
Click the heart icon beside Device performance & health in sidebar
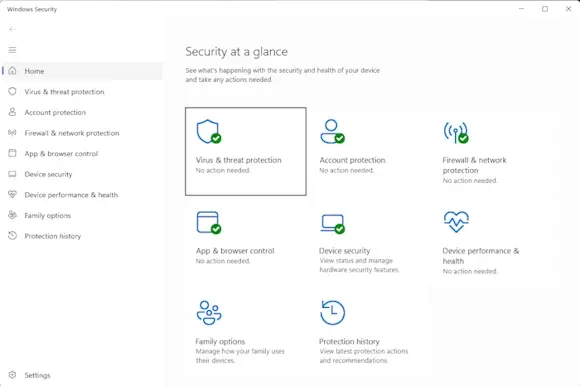12,194
